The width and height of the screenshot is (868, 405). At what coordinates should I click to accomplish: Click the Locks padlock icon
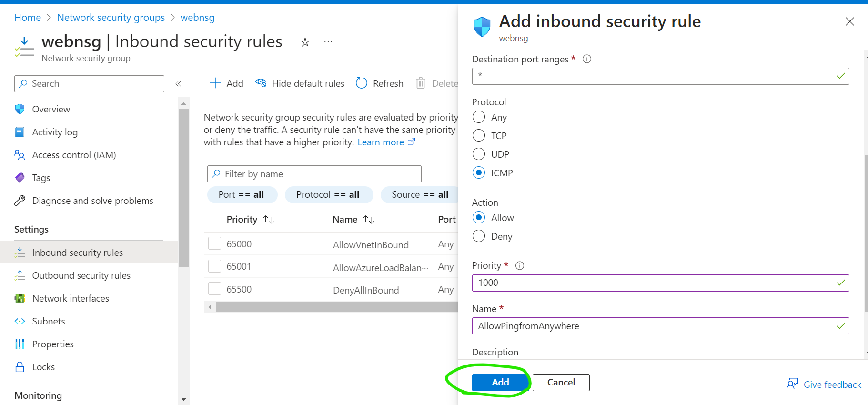click(20, 367)
